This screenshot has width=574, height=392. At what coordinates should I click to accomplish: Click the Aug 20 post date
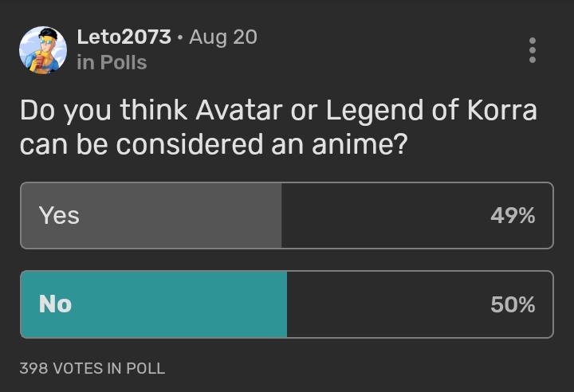tap(223, 37)
